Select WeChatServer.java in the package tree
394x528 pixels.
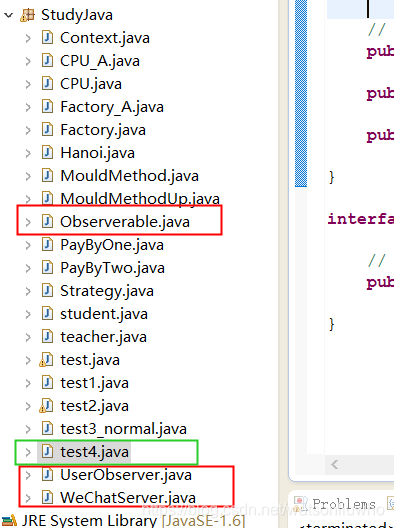[x=128, y=498]
